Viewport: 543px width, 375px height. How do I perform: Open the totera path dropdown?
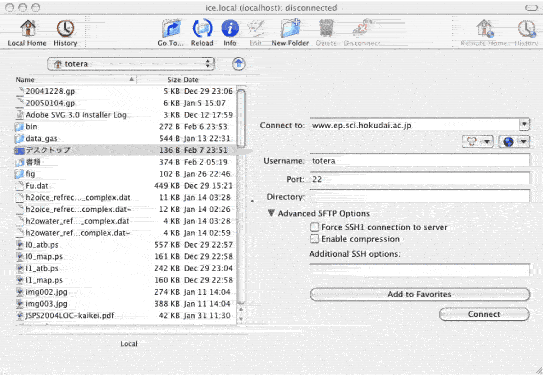[131, 64]
